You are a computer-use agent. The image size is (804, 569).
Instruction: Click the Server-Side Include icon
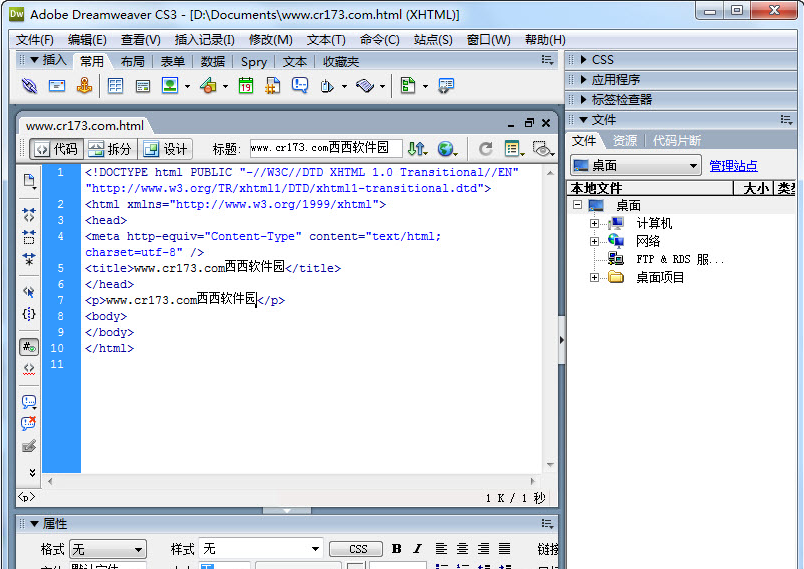[273, 85]
